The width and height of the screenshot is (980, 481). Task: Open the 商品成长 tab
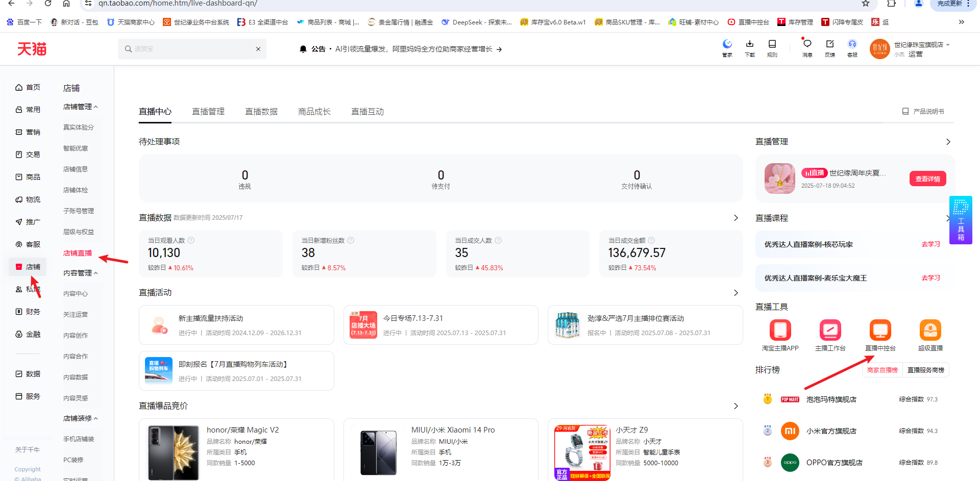[314, 112]
